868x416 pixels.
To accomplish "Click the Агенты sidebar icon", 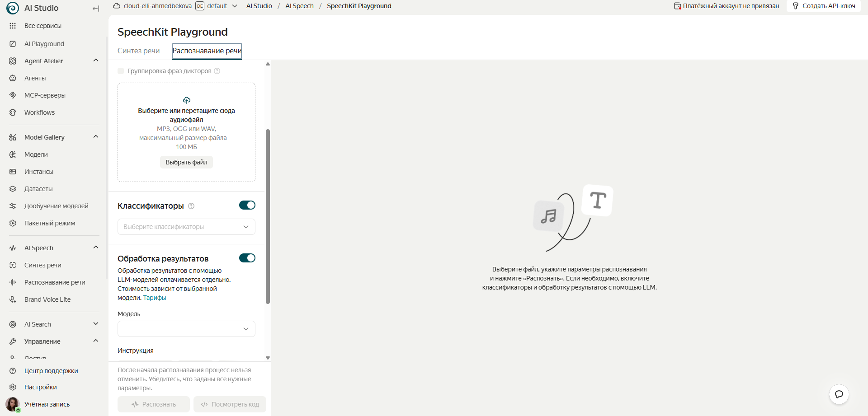I will 13,78.
